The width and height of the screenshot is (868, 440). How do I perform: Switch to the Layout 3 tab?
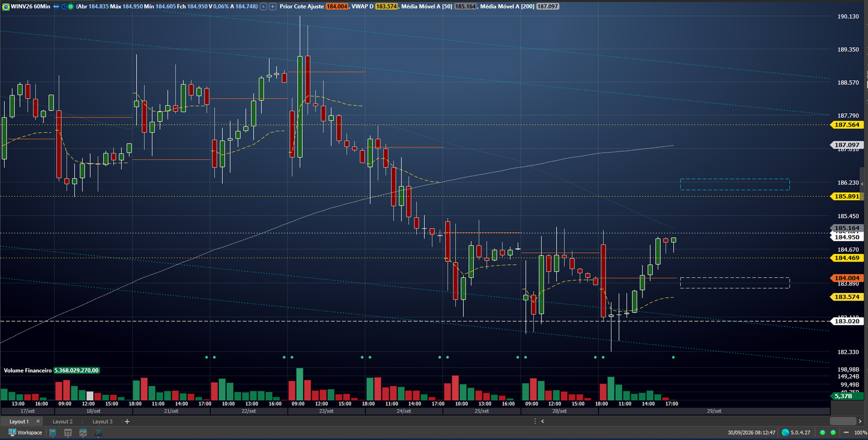point(103,422)
